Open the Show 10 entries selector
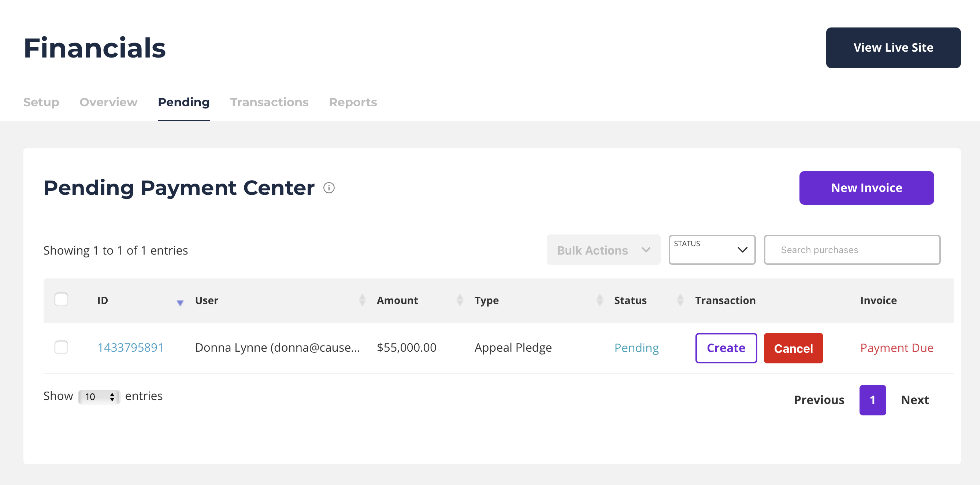 [x=99, y=397]
